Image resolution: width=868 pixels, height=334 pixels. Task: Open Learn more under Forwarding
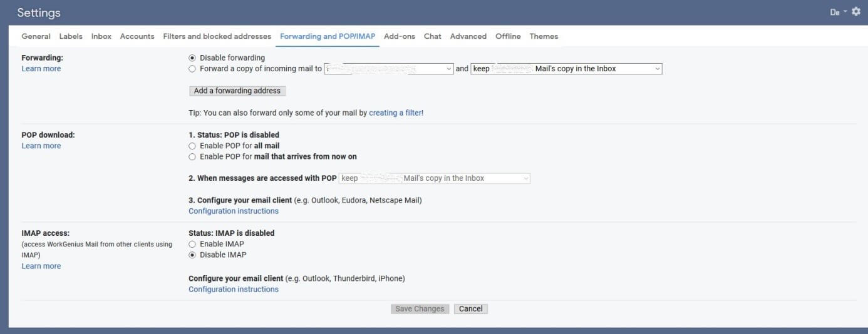(x=41, y=69)
